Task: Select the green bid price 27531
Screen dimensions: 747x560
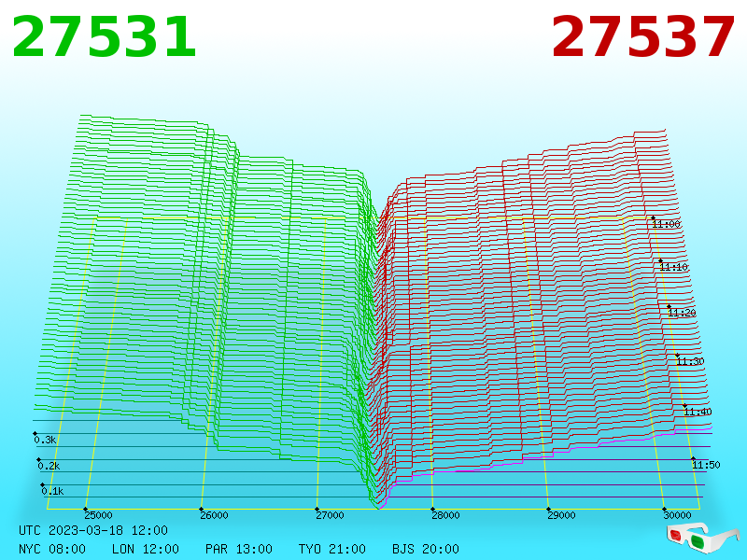Action: click(x=104, y=37)
